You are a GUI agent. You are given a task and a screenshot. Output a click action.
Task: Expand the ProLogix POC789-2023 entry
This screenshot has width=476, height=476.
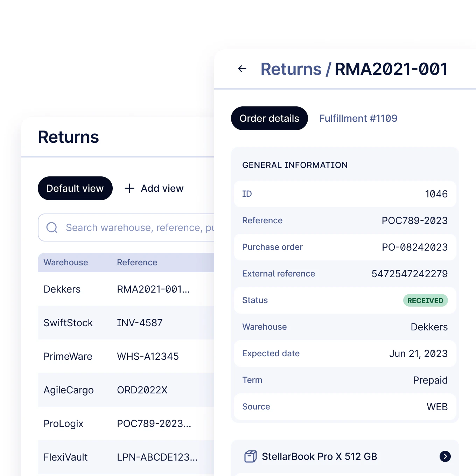[x=105, y=423]
